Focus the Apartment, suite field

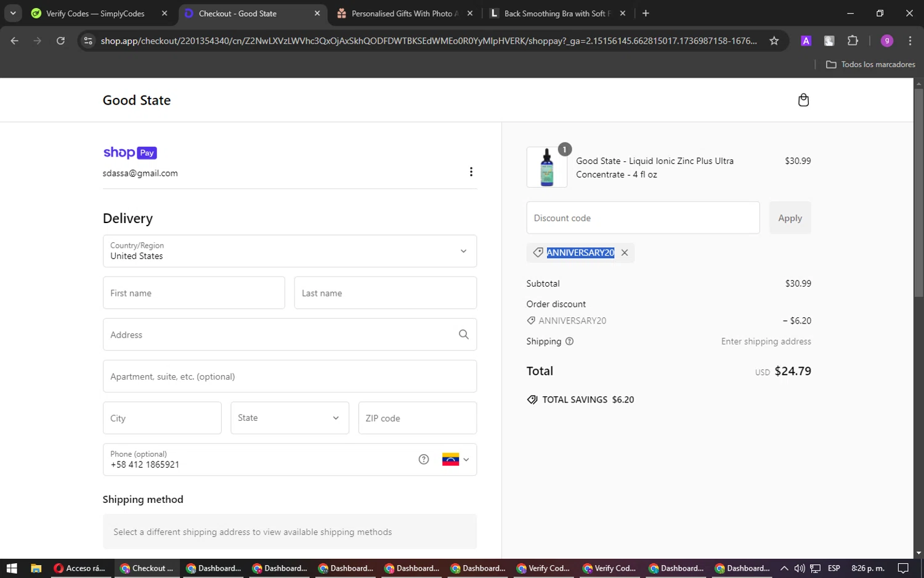pos(290,377)
